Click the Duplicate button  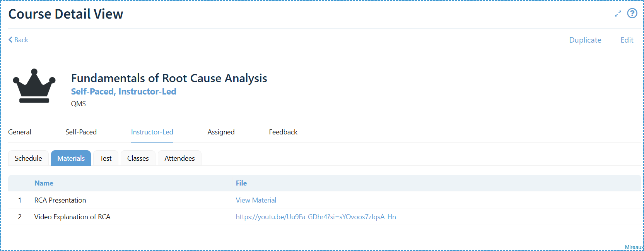click(585, 40)
